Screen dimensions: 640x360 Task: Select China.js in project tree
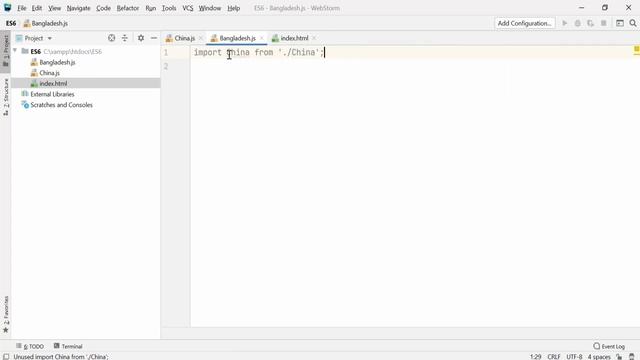click(49, 73)
